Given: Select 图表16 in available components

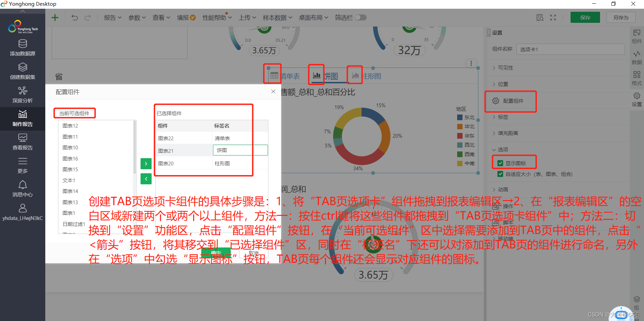Looking at the screenshot, I should coord(70,158).
